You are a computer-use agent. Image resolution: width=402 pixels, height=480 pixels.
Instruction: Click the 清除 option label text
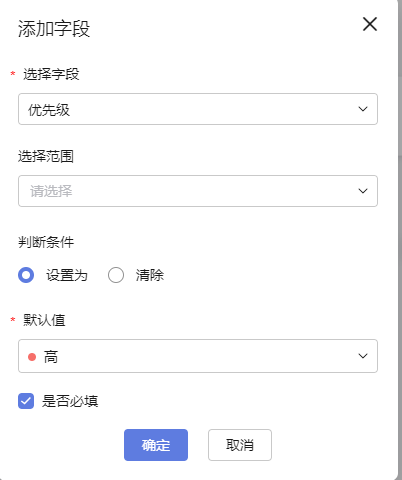[150, 276]
